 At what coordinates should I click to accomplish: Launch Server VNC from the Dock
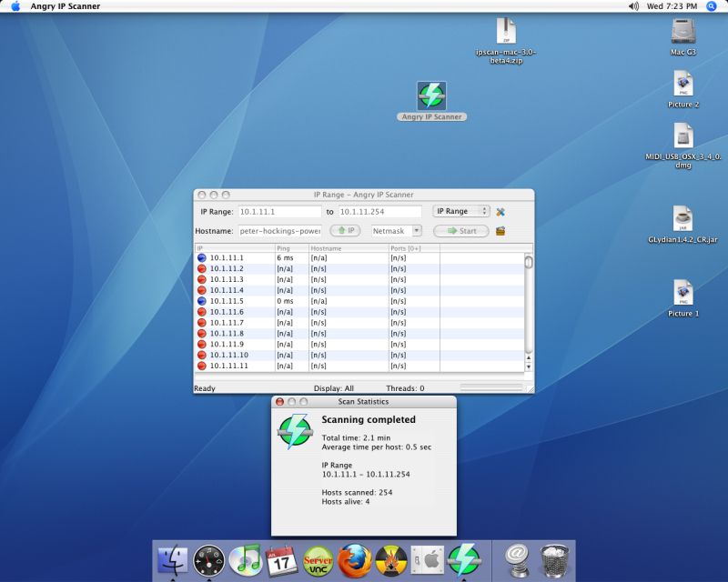tap(318, 561)
